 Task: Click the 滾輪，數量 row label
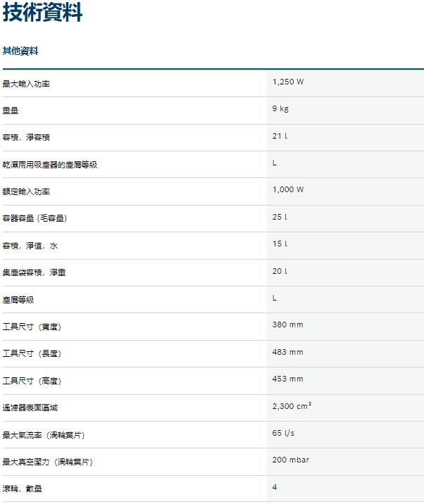(23, 489)
